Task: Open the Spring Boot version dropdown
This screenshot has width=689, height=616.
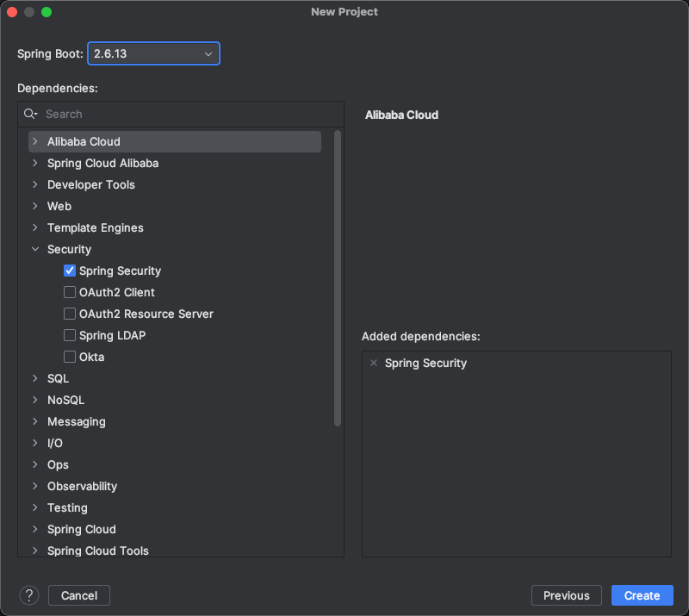Action: pyautogui.click(x=153, y=54)
